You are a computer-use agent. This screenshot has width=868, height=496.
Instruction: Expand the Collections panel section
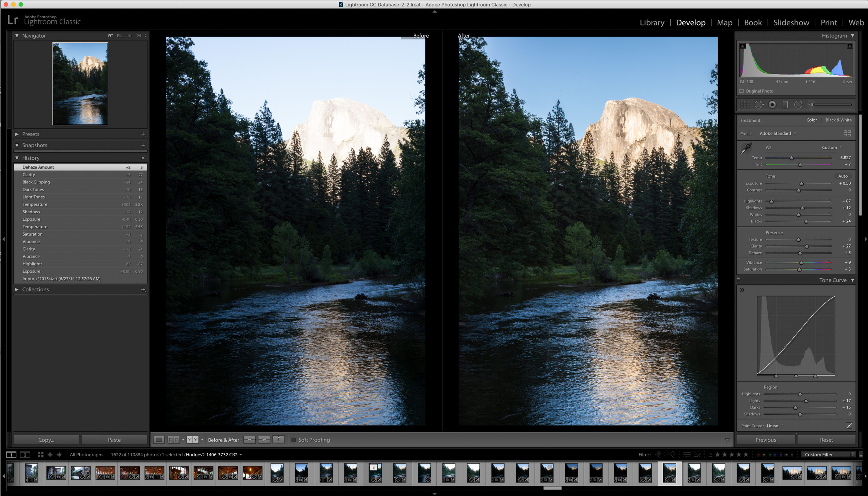pyautogui.click(x=16, y=289)
